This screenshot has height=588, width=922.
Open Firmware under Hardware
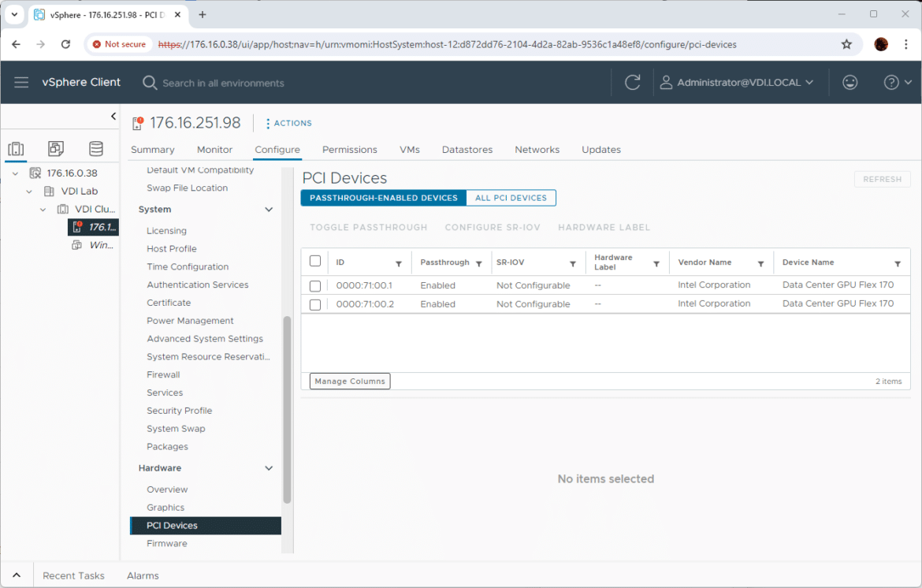[166, 543]
